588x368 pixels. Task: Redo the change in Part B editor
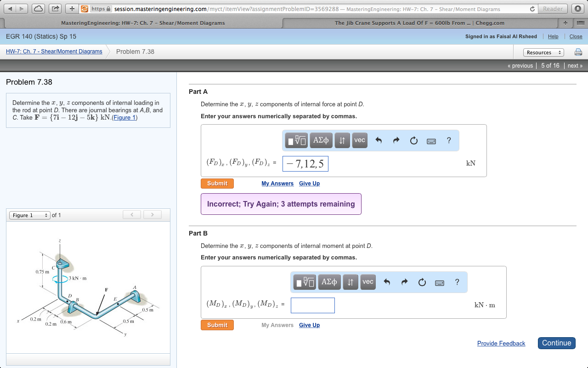(403, 282)
